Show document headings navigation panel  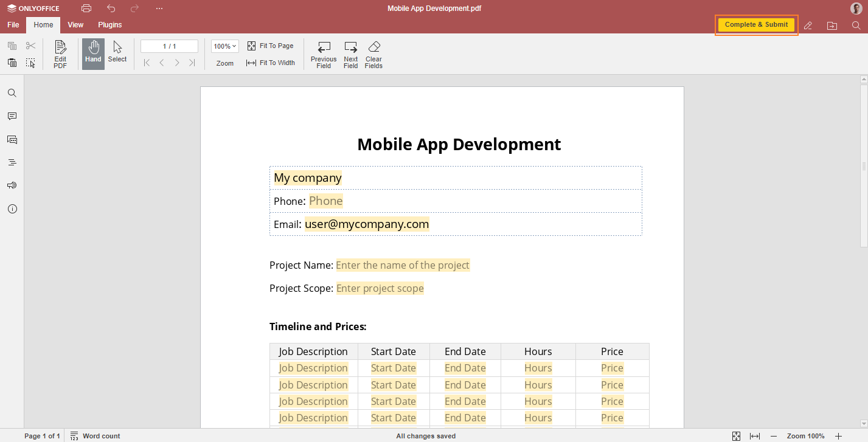12,162
